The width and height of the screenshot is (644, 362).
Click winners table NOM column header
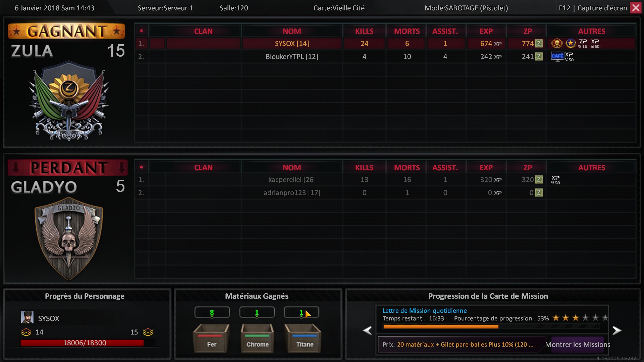[292, 31]
